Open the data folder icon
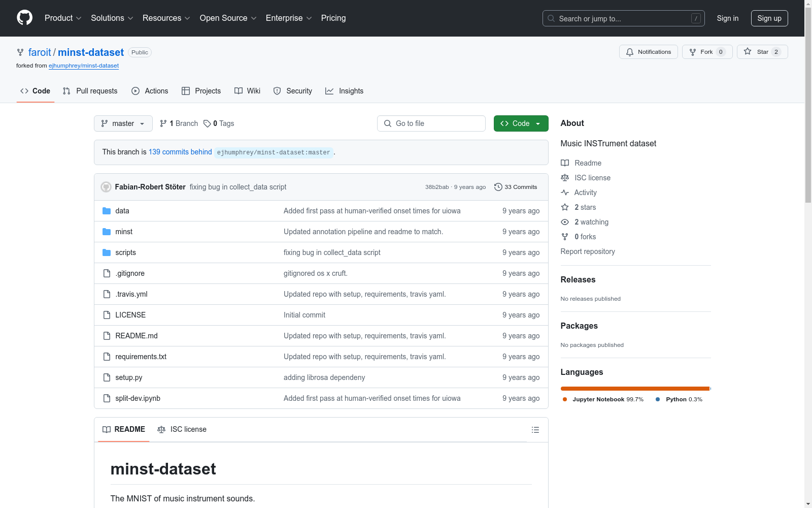The image size is (812, 508). point(107,211)
